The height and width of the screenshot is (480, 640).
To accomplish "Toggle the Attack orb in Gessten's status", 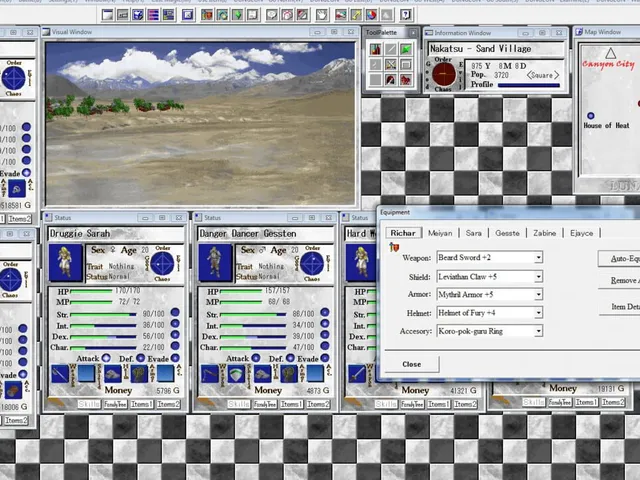I will pos(256,358).
